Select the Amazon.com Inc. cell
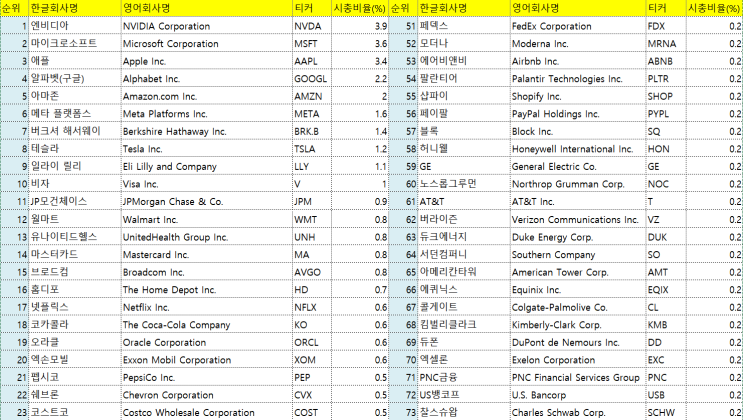Image resolution: width=743 pixels, height=420 pixels. point(207,96)
